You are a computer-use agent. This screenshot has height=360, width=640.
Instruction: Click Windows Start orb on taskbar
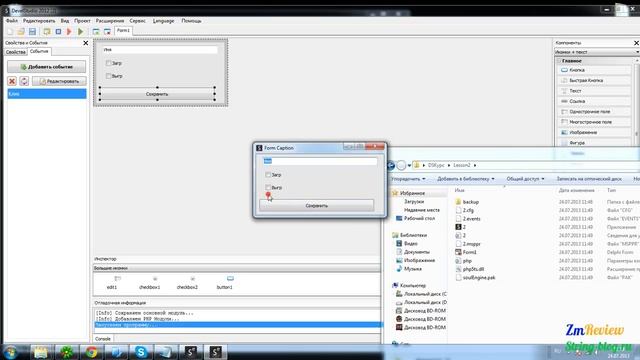pos(11,352)
